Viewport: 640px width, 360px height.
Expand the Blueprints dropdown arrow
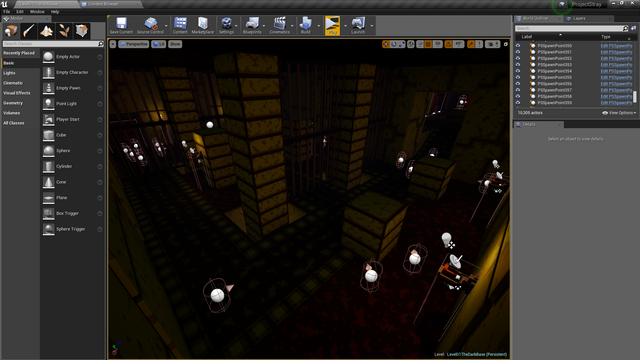[264, 26]
